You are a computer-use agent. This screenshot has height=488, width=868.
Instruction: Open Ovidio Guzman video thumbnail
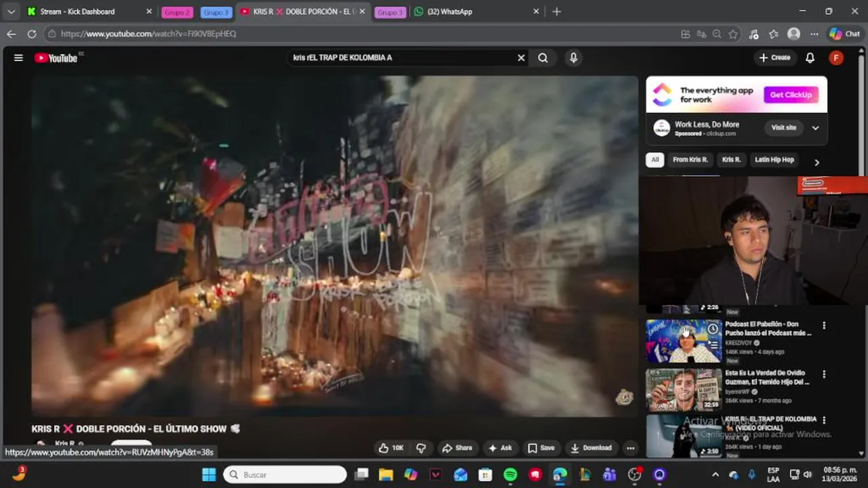[x=684, y=390]
